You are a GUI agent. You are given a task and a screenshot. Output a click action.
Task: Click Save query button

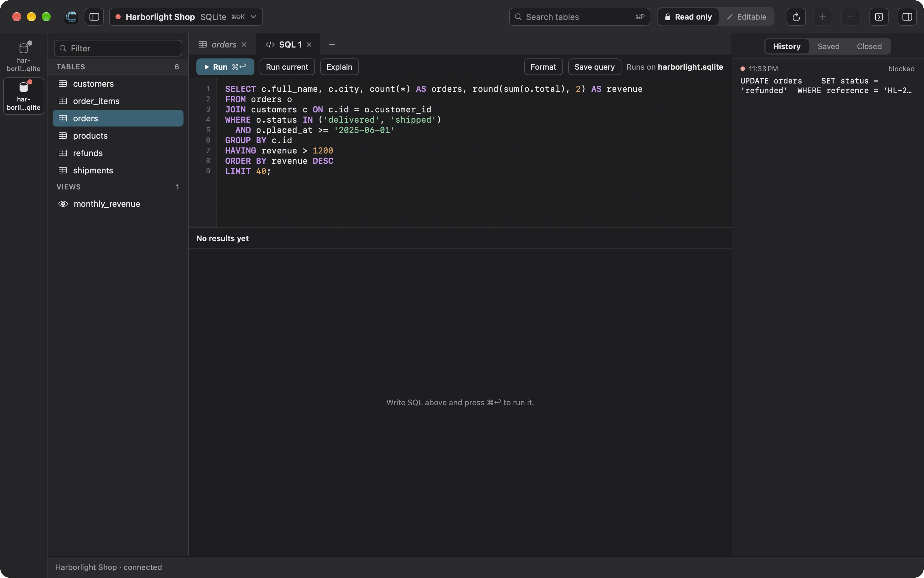[x=595, y=67]
